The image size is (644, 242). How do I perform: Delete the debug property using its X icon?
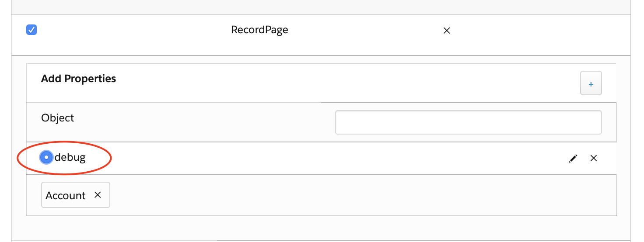point(594,158)
